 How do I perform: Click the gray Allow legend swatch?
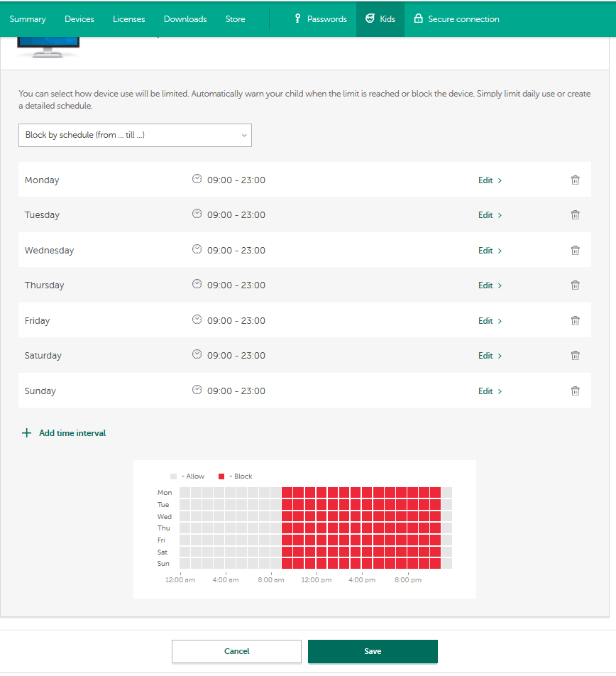point(174,476)
